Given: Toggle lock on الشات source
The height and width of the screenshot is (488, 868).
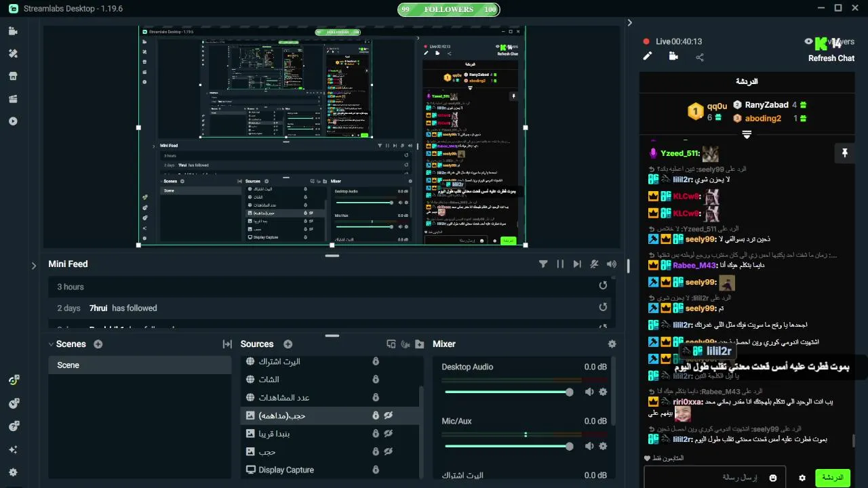Looking at the screenshot, I should tap(375, 380).
